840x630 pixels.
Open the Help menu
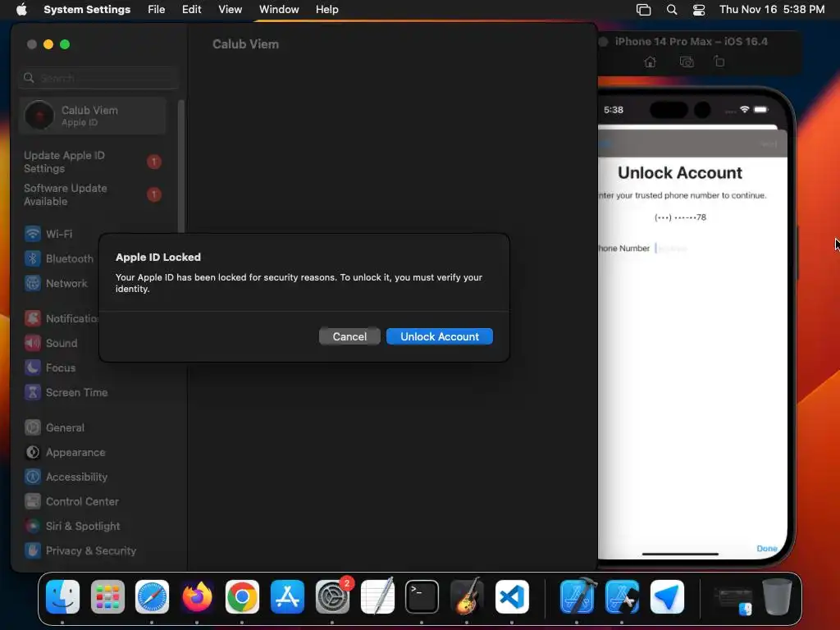(x=326, y=10)
